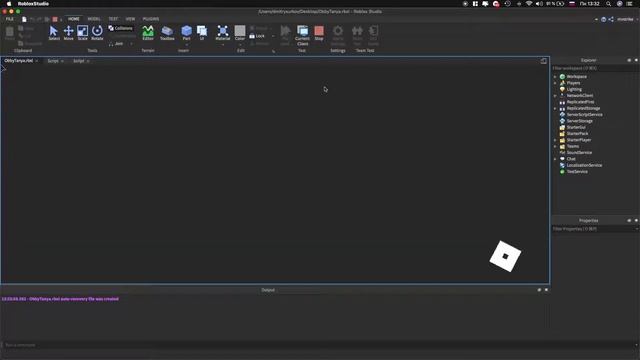Viewport: 640px width, 360px height.
Task: Click the Stop test button
Action: pyautogui.click(x=319, y=33)
